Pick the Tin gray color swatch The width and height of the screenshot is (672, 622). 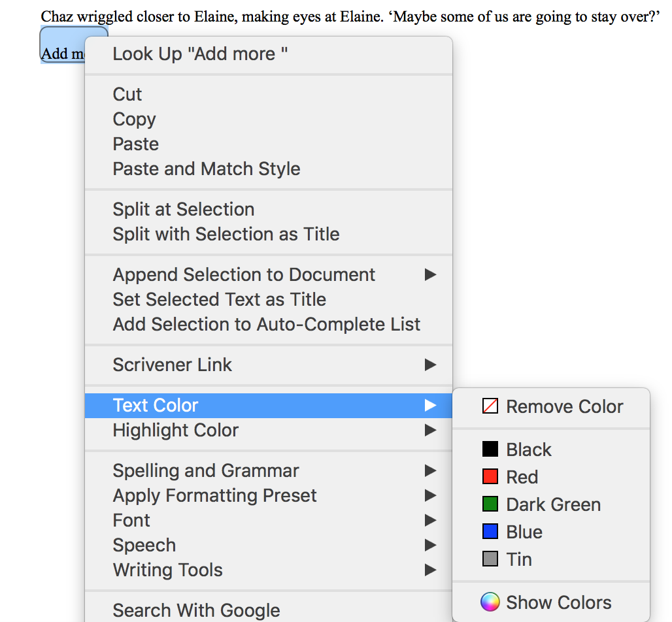tap(490, 559)
